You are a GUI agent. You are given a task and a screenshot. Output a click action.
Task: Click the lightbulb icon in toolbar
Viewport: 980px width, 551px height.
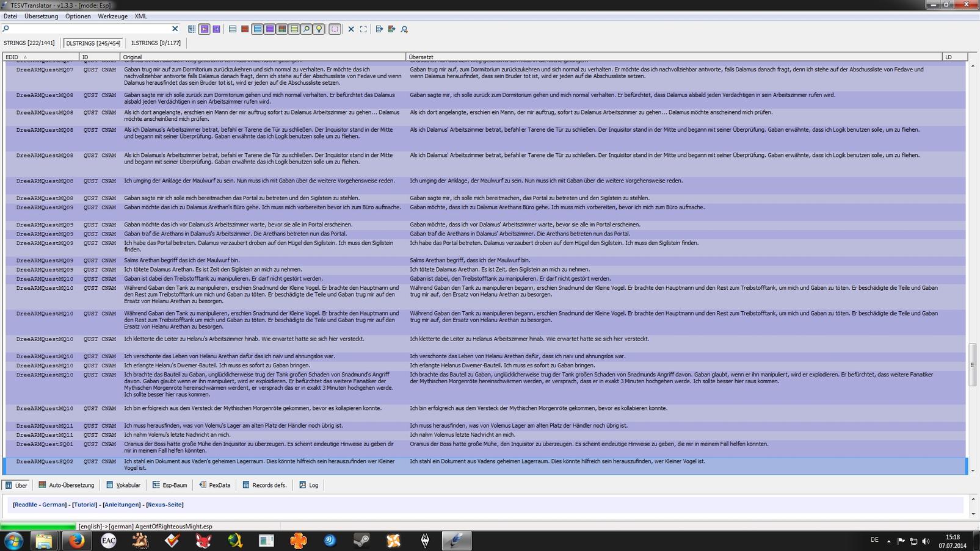319,29
